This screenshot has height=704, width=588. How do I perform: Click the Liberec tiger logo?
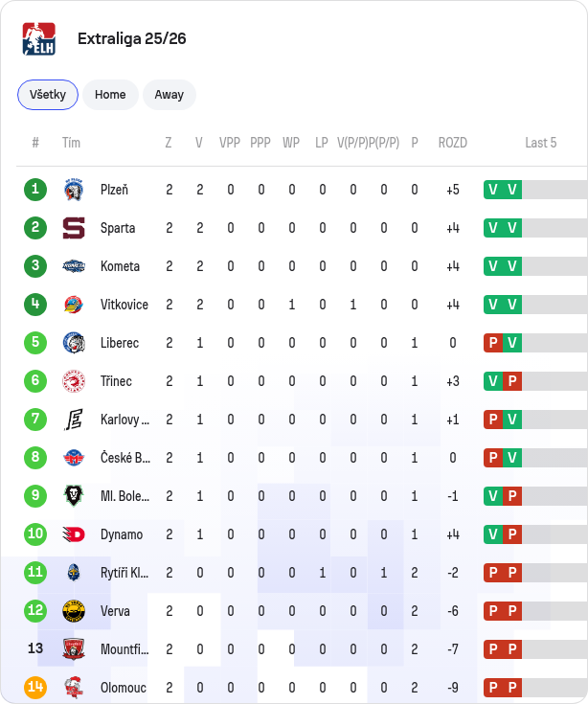74,343
